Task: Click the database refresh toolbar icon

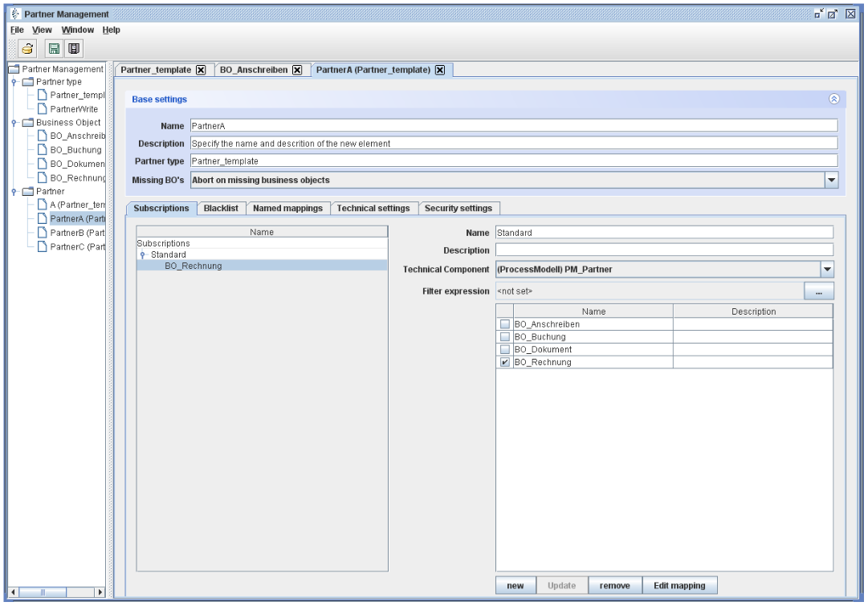Action: point(27,49)
